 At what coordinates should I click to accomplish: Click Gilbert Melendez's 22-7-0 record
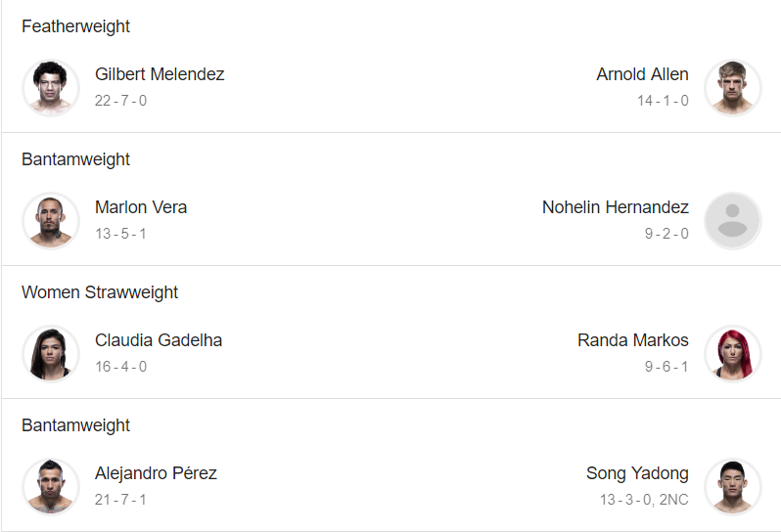(x=120, y=101)
